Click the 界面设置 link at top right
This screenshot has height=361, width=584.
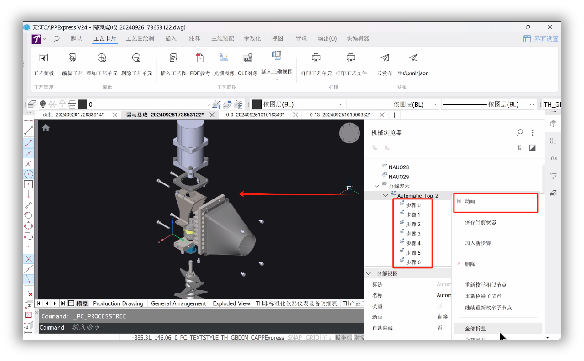coord(540,39)
